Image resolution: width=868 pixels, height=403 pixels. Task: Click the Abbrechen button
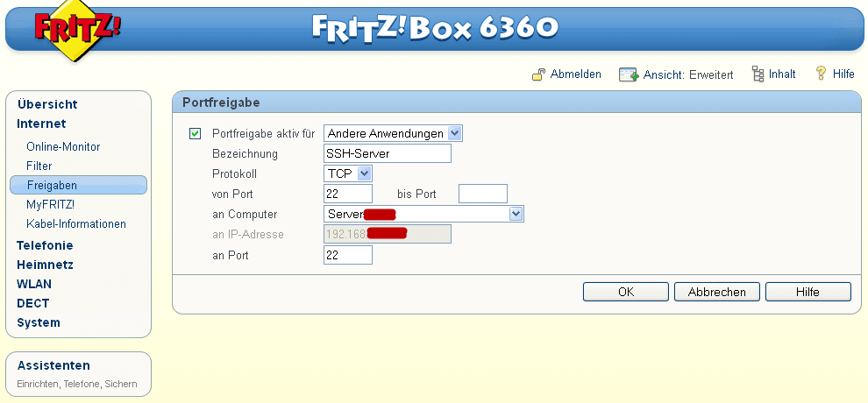tap(717, 292)
